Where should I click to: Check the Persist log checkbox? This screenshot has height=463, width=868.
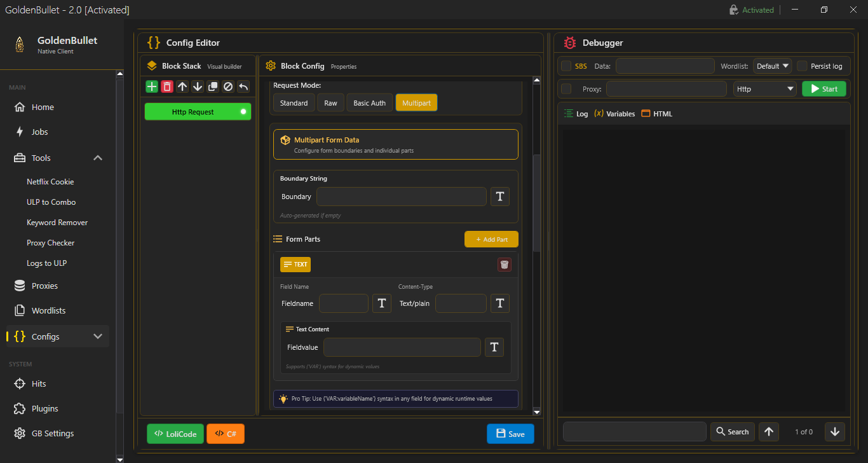[x=802, y=66]
